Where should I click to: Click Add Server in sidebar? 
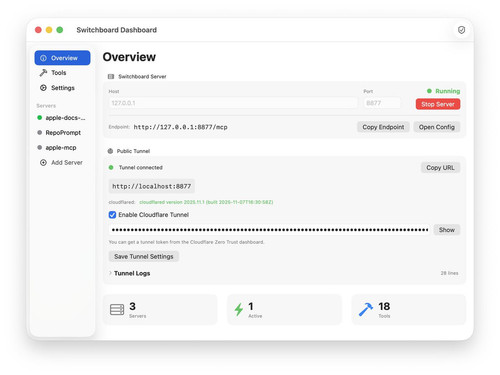(62, 163)
